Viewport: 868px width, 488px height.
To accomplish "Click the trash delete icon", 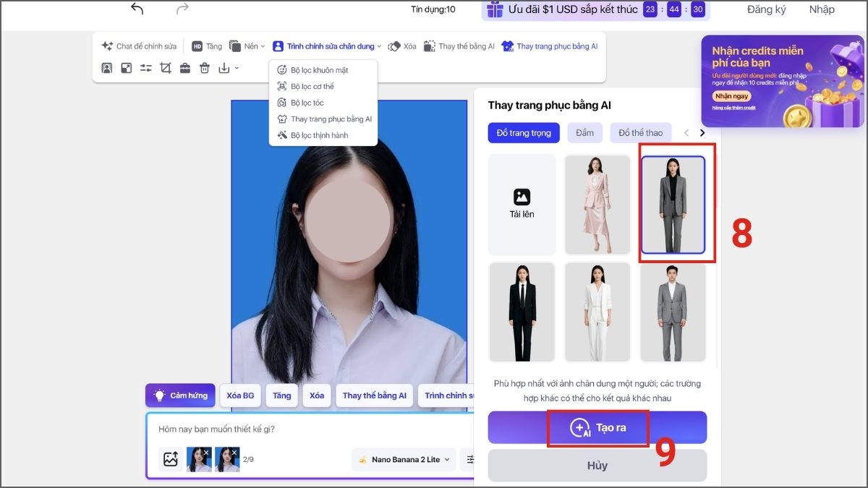I will click(x=205, y=68).
